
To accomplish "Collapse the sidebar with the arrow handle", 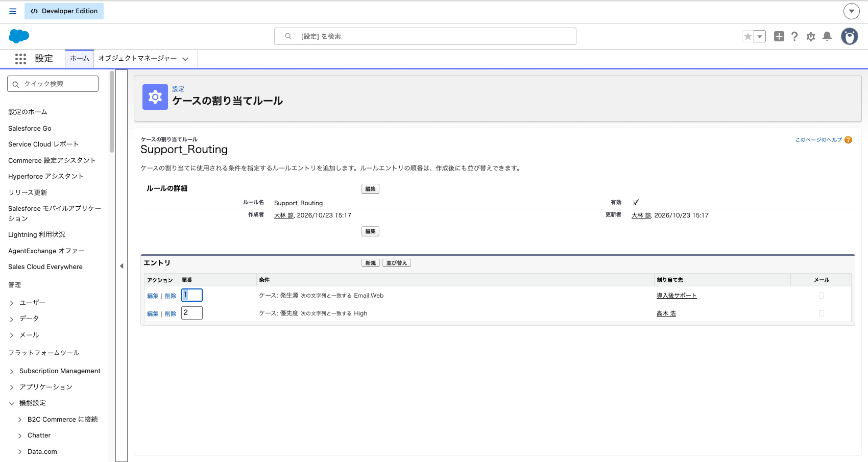I will tap(122, 266).
